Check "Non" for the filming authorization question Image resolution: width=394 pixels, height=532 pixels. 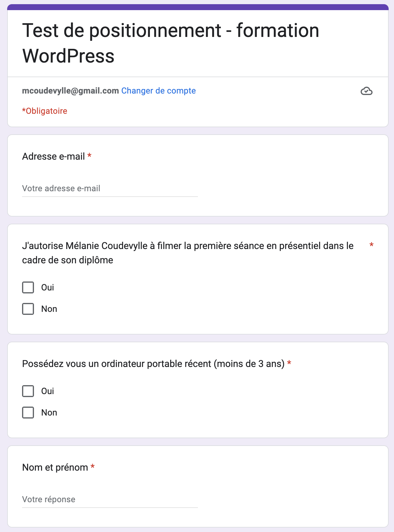[x=28, y=309]
